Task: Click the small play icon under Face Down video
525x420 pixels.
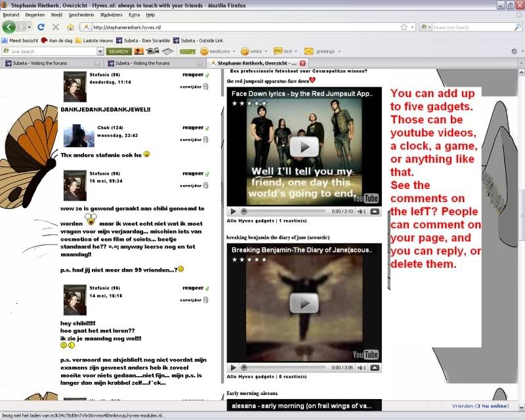Action: (233, 211)
